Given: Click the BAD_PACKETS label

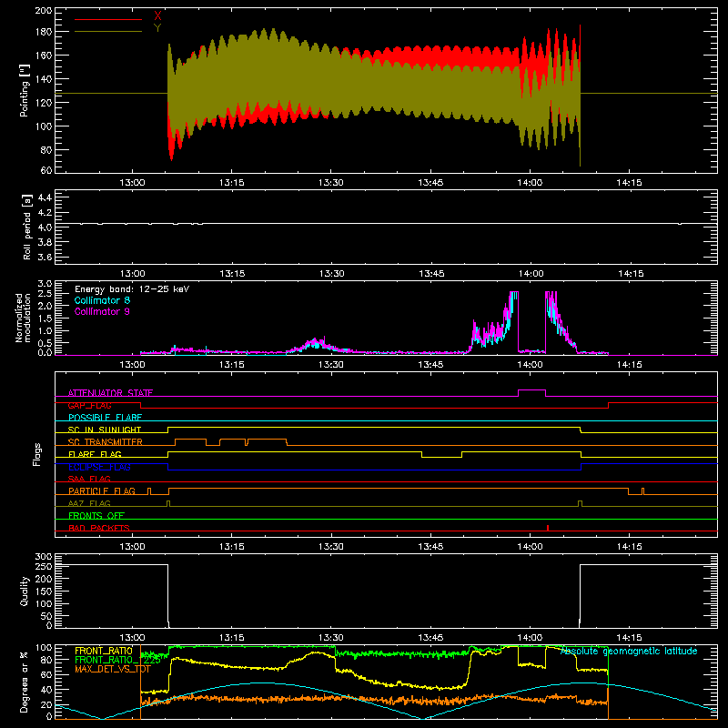Looking at the screenshot, I should pos(99,528).
